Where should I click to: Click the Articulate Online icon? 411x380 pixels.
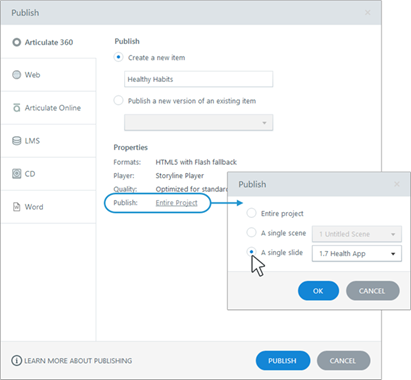point(16,108)
